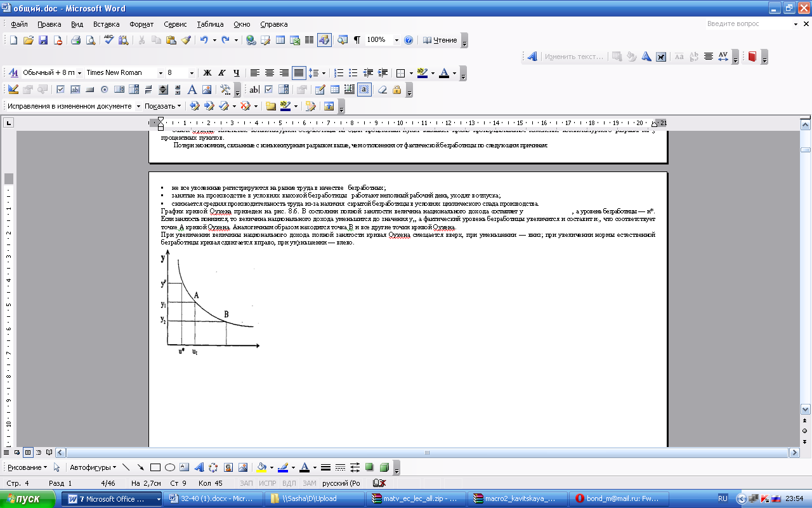812x508 pixels.
Task: Open the Показать dropdown
Action: (x=162, y=106)
